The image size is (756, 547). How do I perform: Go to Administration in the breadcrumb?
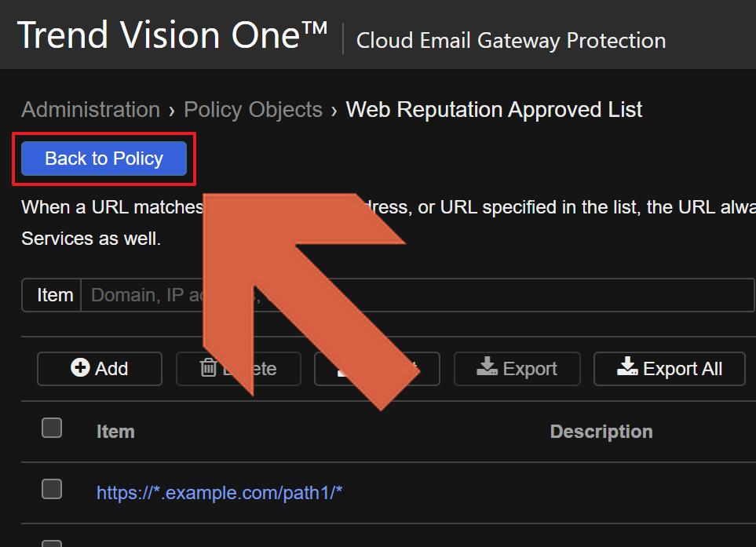tap(90, 110)
